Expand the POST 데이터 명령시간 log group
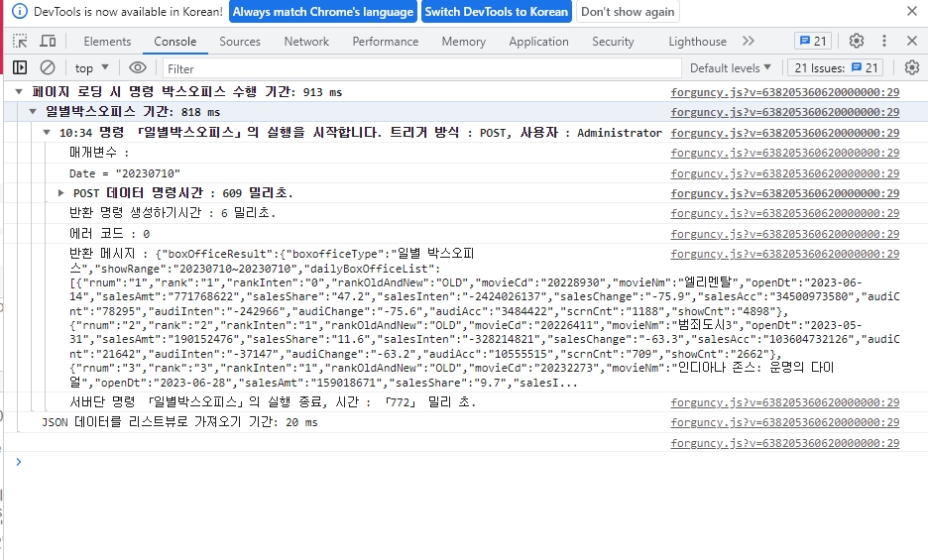The width and height of the screenshot is (928, 560). click(61, 193)
